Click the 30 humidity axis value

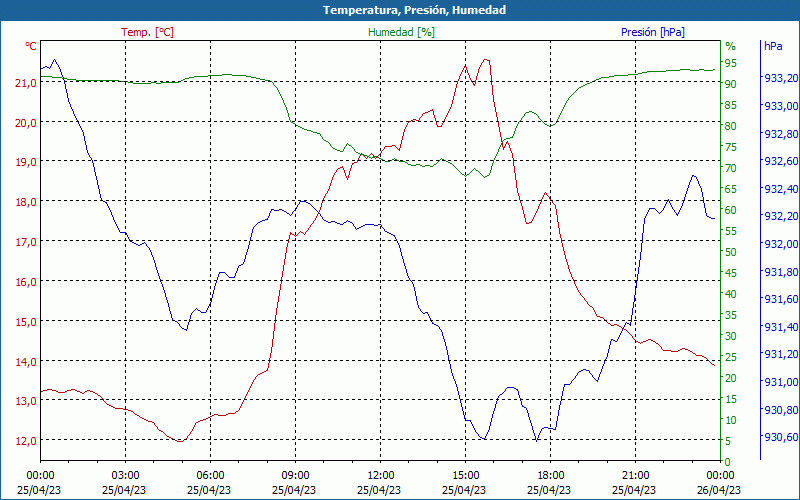[731, 336]
